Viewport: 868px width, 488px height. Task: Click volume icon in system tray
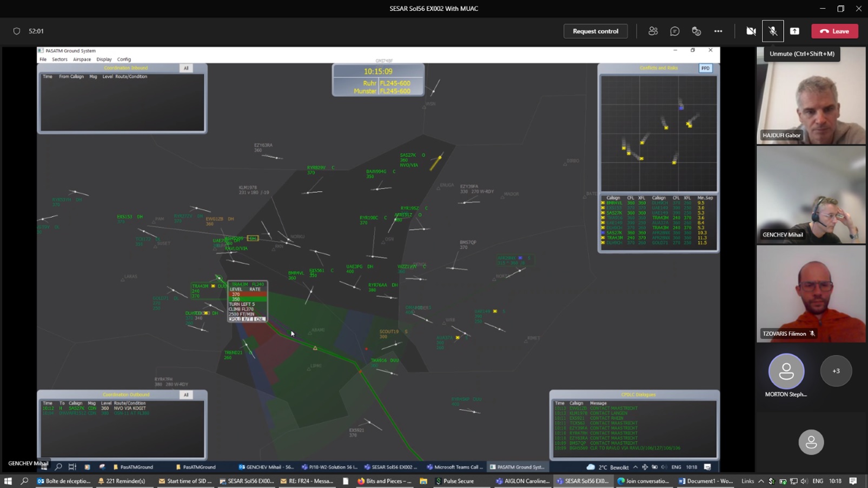[804, 481]
